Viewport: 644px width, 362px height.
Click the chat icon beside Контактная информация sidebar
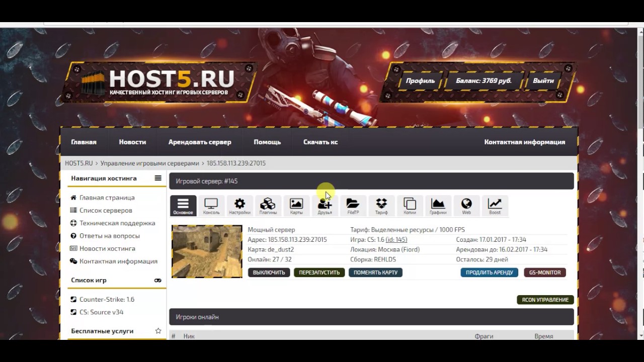(73, 261)
